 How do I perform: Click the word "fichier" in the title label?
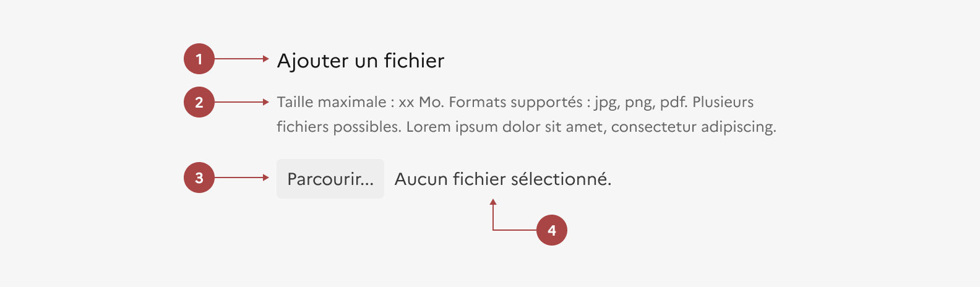(414, 61)
